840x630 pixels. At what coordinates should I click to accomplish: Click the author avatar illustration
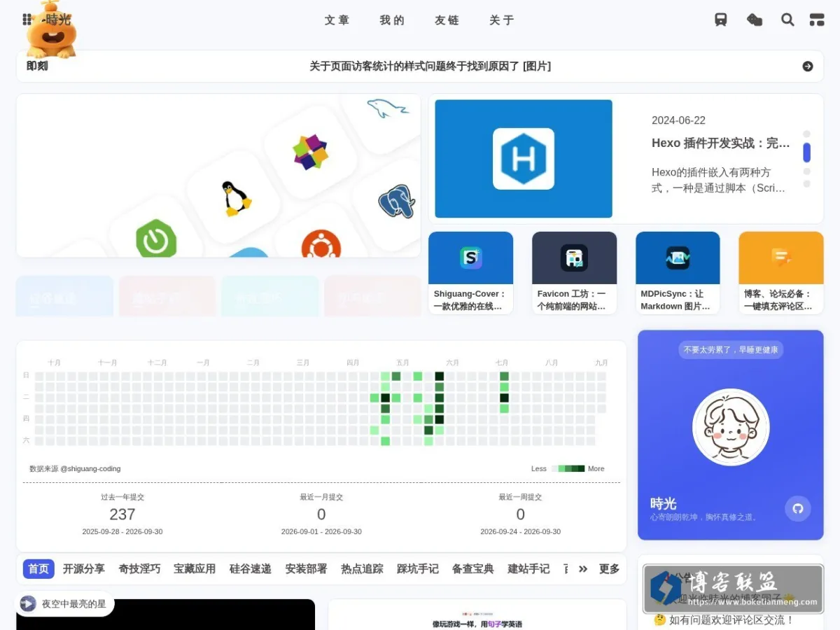(731, 427)
